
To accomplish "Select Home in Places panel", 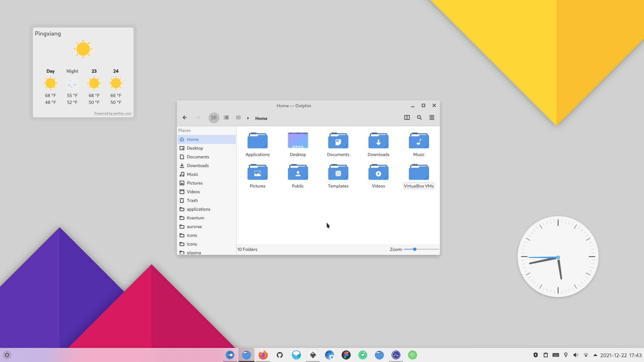I will coord(207,139).
